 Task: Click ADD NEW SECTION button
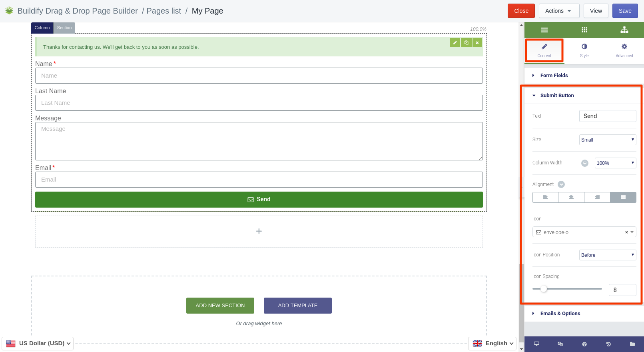click(220, 306)
